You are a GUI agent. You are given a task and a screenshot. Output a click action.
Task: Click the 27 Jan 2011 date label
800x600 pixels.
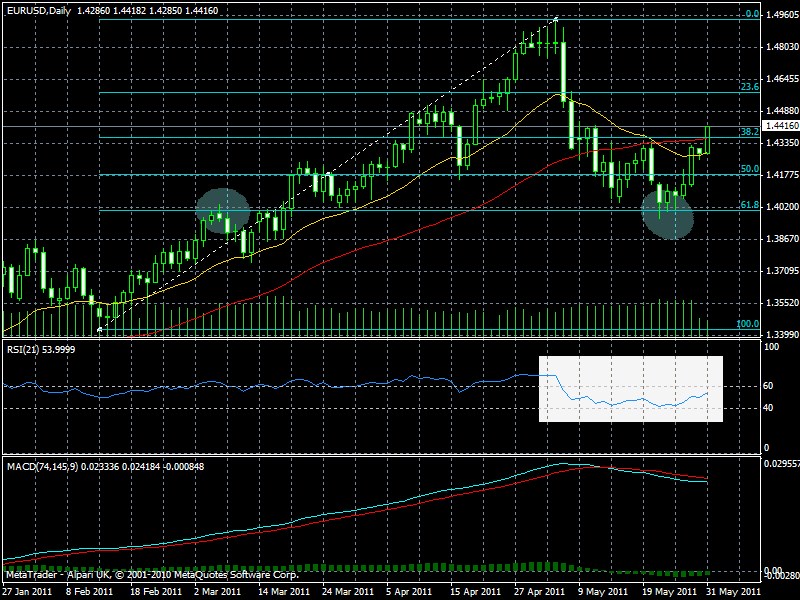tap(27, 592)
